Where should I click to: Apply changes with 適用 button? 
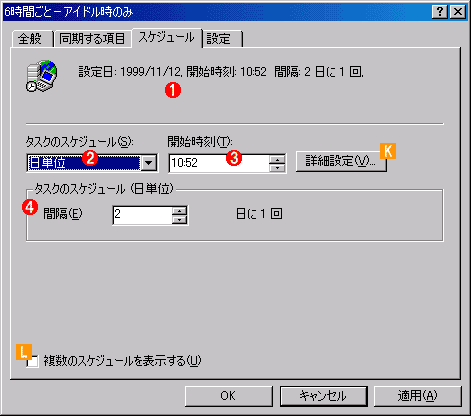417,396
